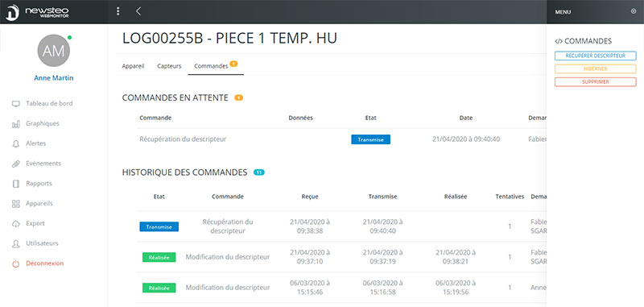The height and width of the screenshot is (307, 644).
Task: Click the orange badge on Commandes tab
Action: click(233, 64)
